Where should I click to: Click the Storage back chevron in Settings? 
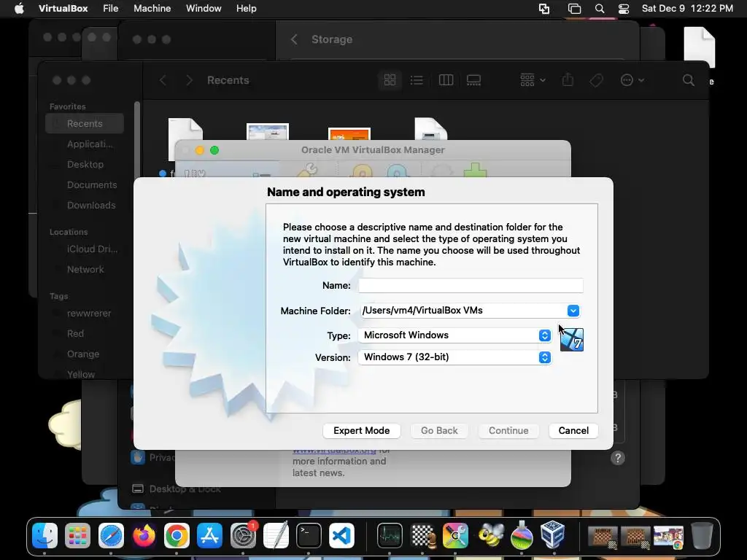point(294,39)
